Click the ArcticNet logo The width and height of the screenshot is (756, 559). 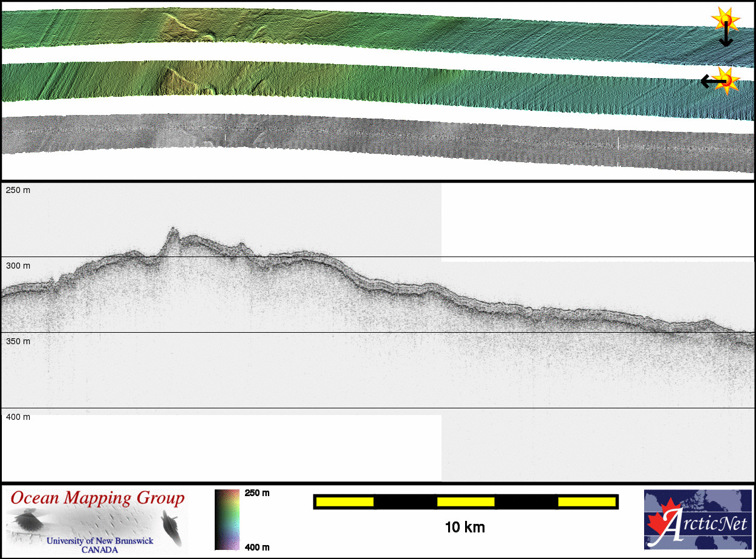click(699, 519)
